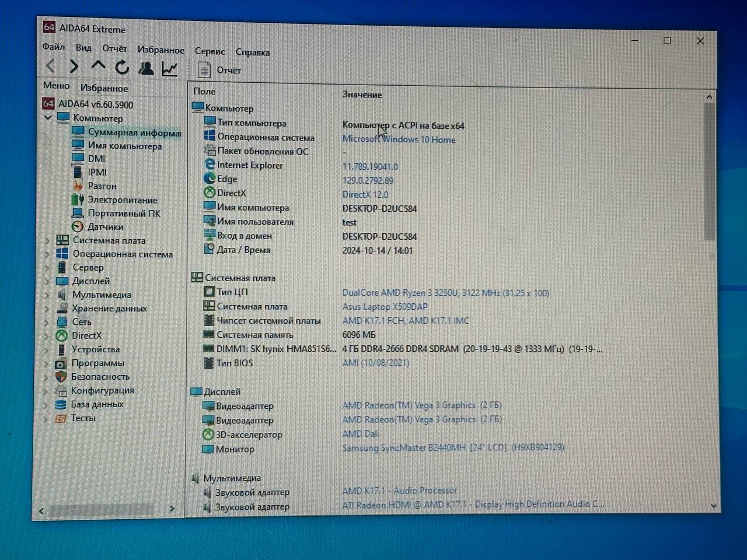The width and height of the screenshot is (747, 560).
Task: Click the Безопасность shield icon
Action: 61,377
